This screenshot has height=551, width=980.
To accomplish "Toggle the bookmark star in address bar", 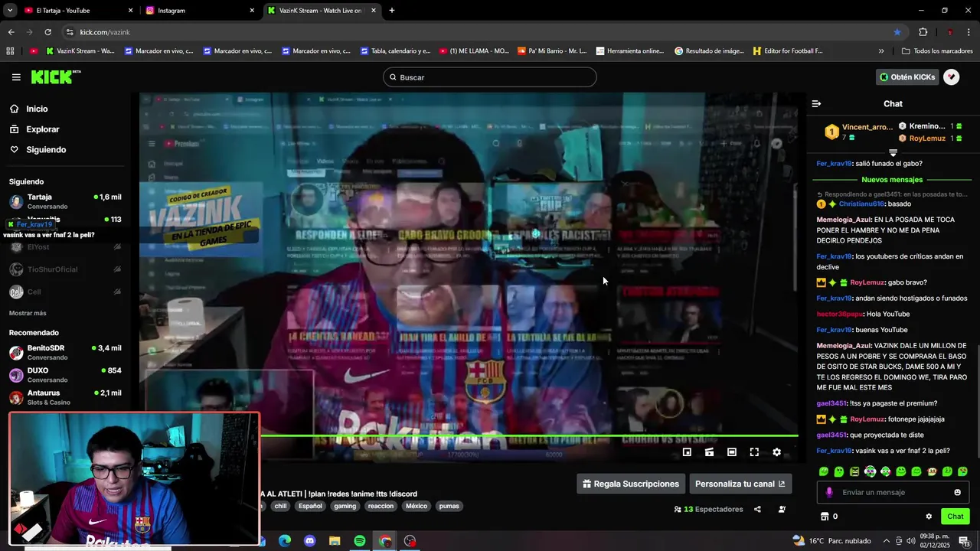I will [x=897, y=32].
